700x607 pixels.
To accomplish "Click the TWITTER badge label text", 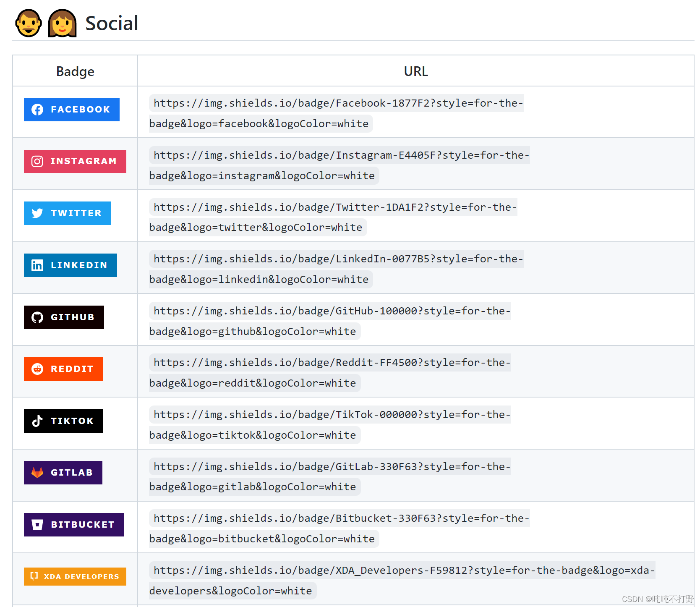I will [x=76, y=213].
